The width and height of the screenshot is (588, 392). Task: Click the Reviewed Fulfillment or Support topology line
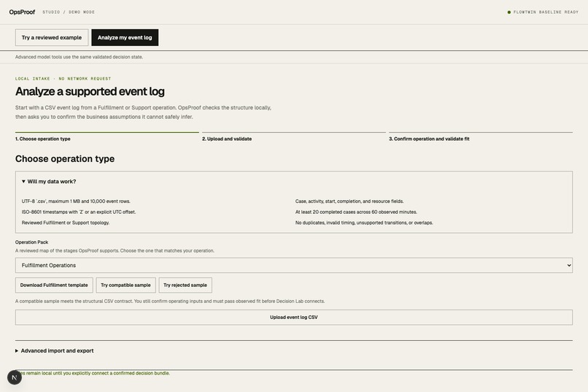[x=66, y=223]
